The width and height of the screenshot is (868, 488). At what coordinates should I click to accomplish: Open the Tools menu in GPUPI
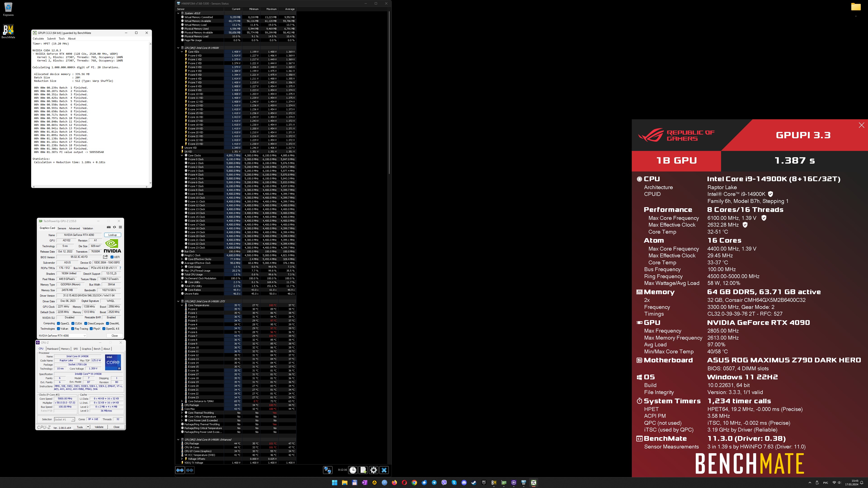click(x=62, y=38)
